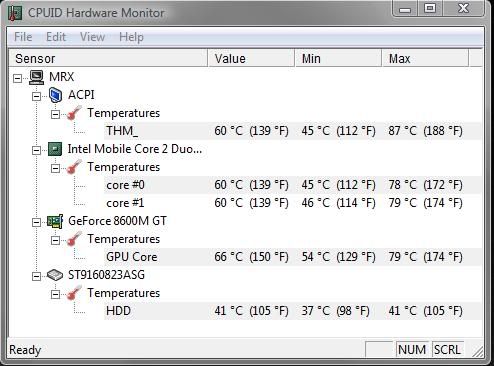Click core #1 min value 46 °C (114 °F)

click(x=338, y=203)
